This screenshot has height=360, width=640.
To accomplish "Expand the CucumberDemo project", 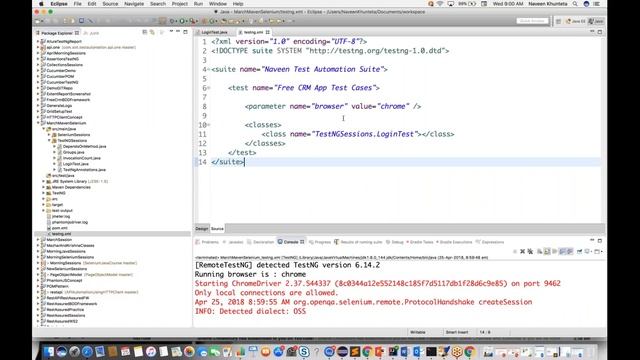I will [x=38, y=71].
